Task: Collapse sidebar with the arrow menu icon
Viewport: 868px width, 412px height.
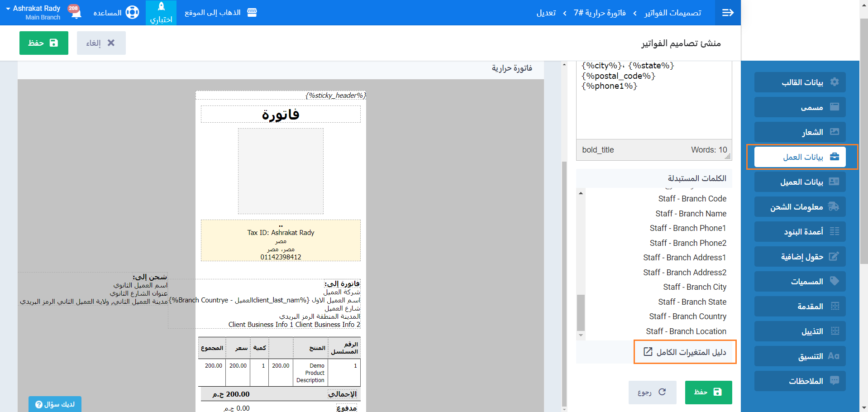Action: (x=728, y=13)
